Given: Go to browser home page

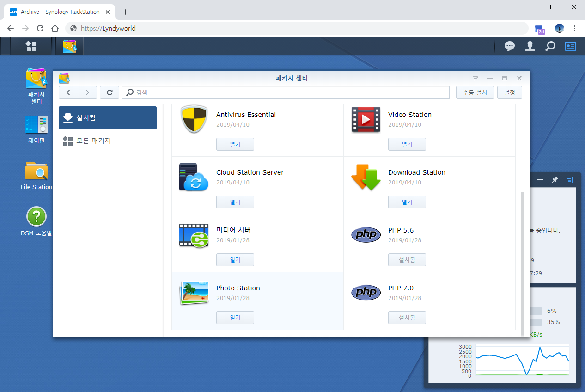Looking at the screenshot, I should 55,28.
